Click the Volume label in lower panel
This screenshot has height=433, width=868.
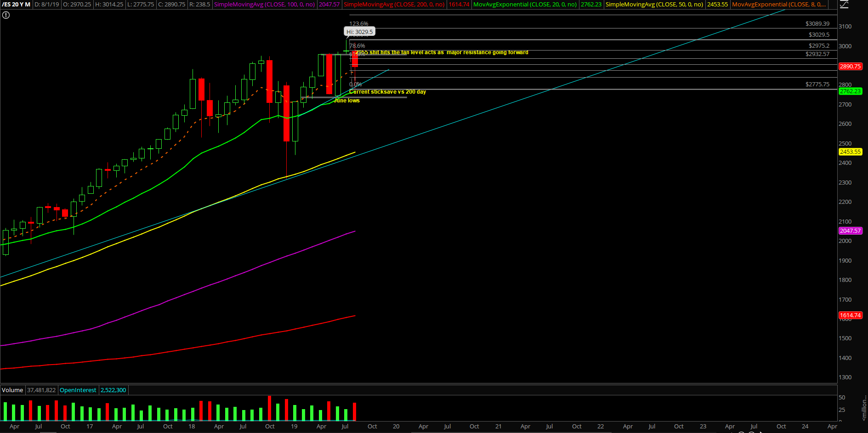tap(12, 390)
